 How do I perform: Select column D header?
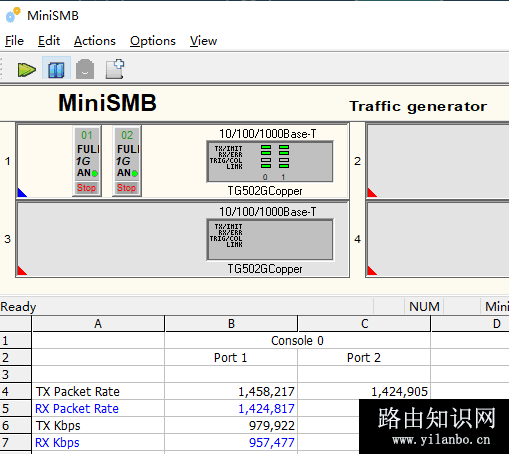(470, 324)
